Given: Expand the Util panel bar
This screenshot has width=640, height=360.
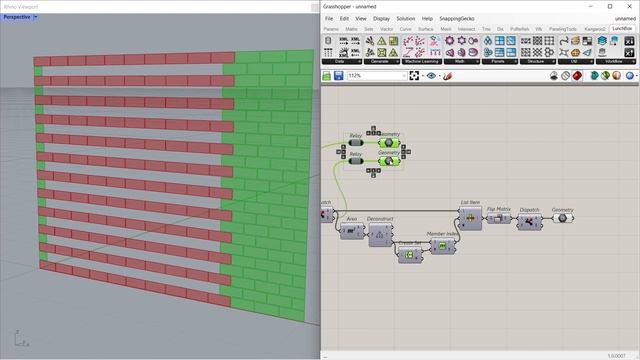Looking at the screenshot, I should tap(576, 62).
